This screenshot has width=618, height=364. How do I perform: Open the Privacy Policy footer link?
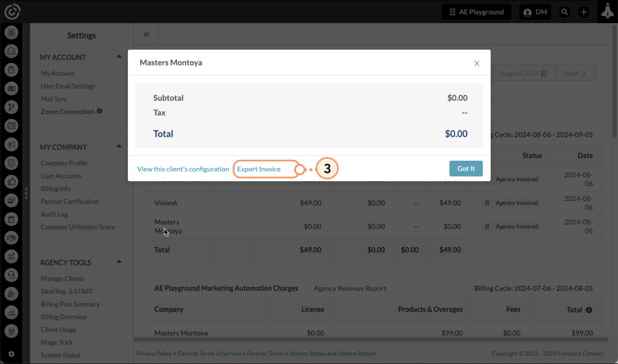(x=154, y=353)
